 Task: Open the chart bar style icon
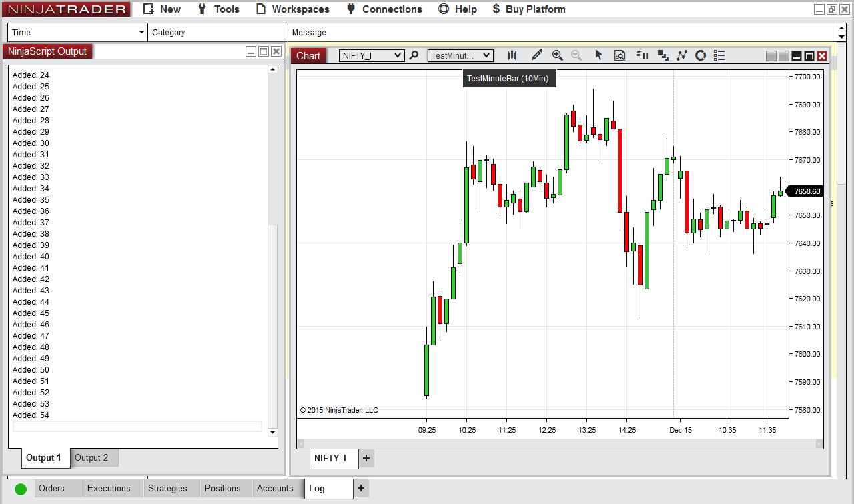pos(512,55)
